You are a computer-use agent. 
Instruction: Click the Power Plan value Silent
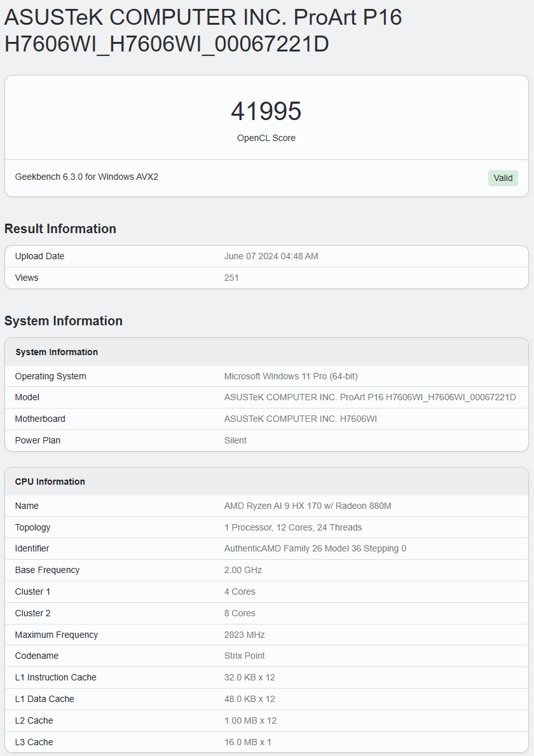coord(235,440)
